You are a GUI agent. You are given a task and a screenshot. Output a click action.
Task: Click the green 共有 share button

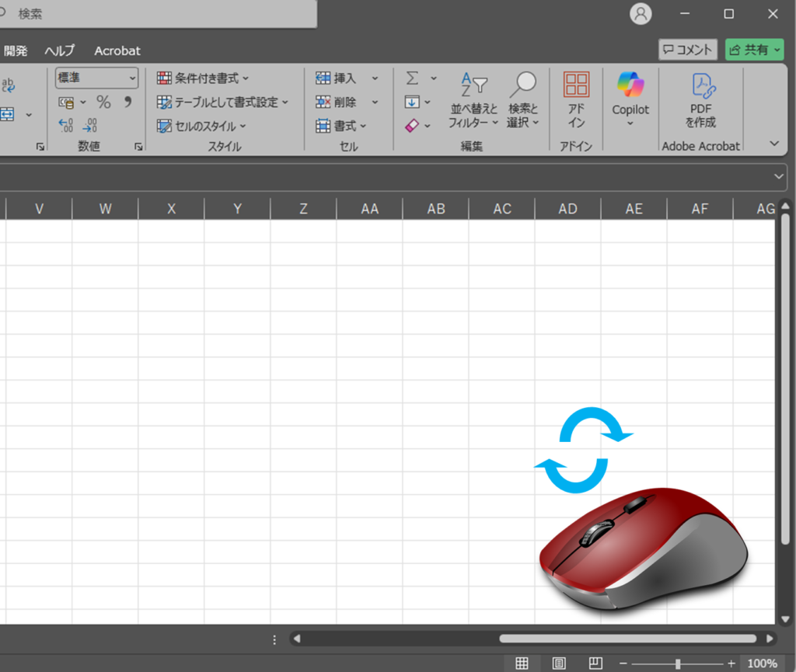[x=755, y=50]
